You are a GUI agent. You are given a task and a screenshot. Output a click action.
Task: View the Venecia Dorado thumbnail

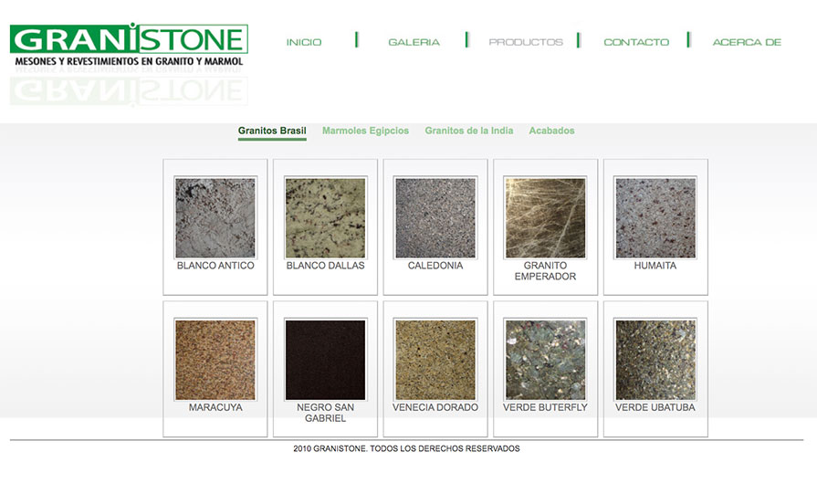(x=435, y=359)
